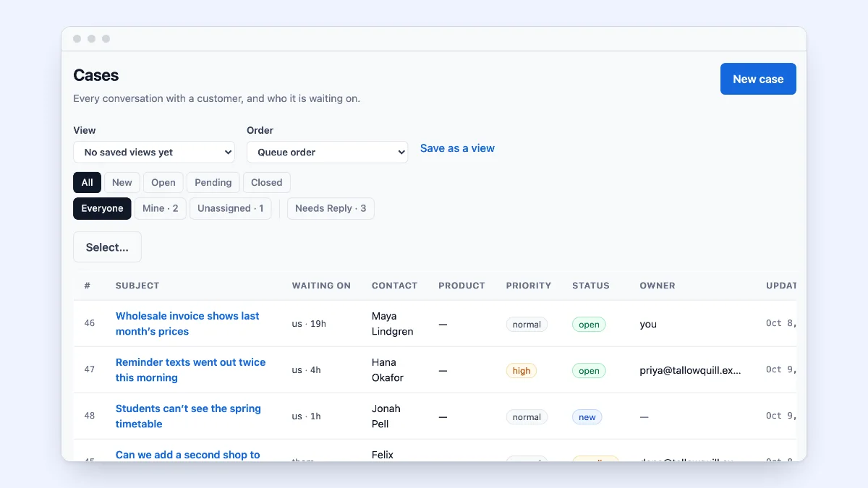Viewport: 868px width, 488px height.
Task: Click the 'us · 1h' waiting-on value
Action: [307, 416]
